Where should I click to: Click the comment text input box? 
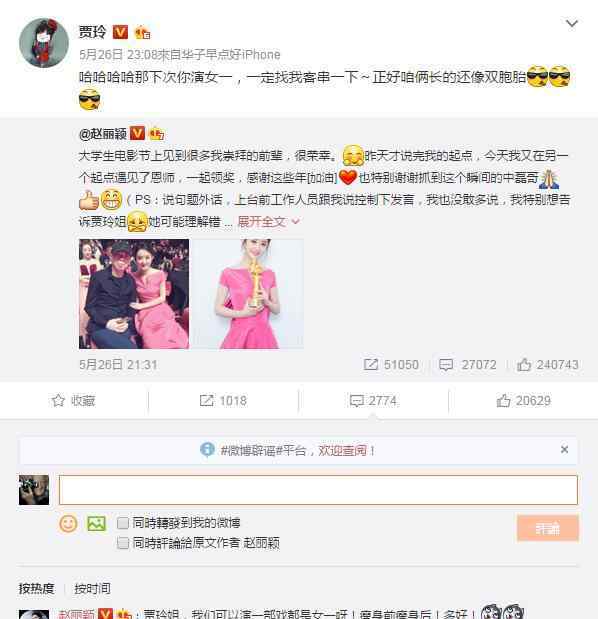pos(318,490)
